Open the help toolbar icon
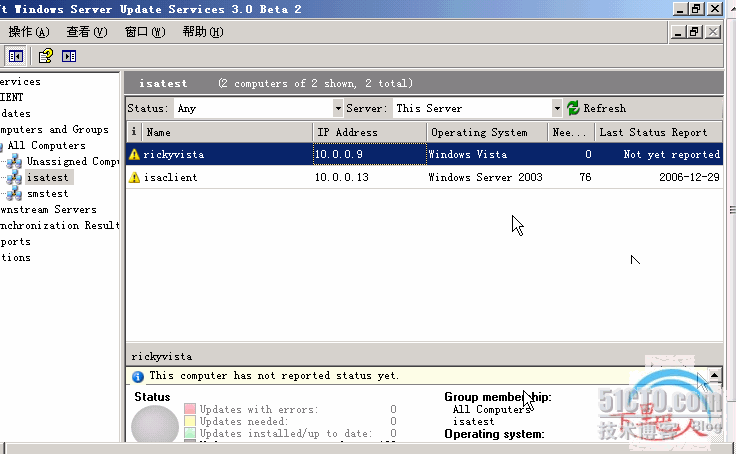 (x=46, y=56)
